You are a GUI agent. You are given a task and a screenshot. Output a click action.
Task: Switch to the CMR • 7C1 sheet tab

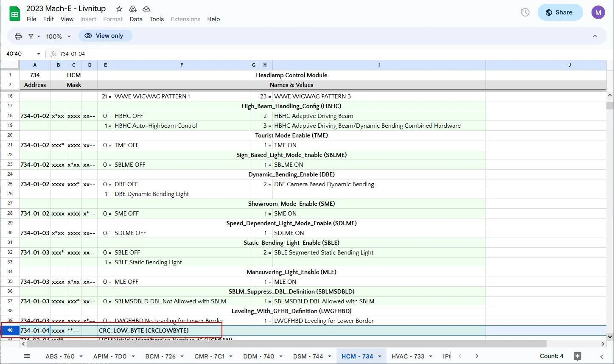point(210,356)
